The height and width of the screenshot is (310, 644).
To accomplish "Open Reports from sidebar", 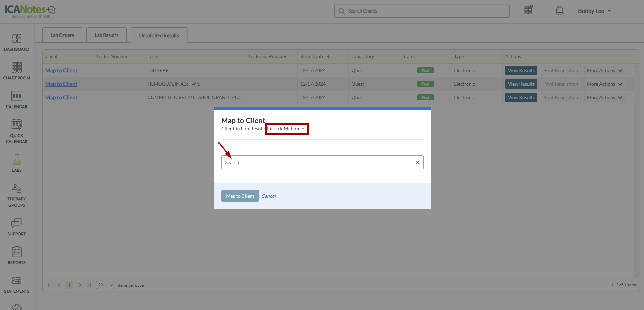I will [17, 255].
